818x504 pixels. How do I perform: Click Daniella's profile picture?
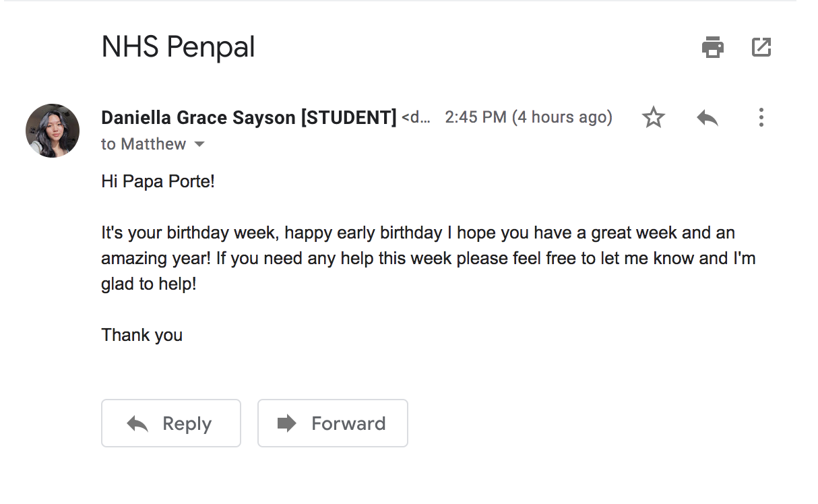(x=53, y=131)
